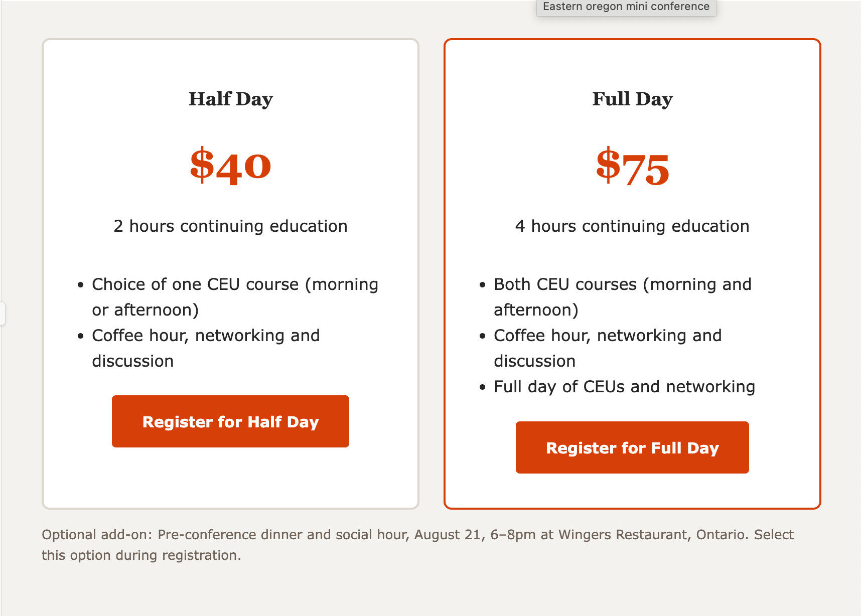Image resolution: width=861 pixels, height=616 pixels.
Task: Click 4 hours continuing education text
Action: click(x=632, y=226)
